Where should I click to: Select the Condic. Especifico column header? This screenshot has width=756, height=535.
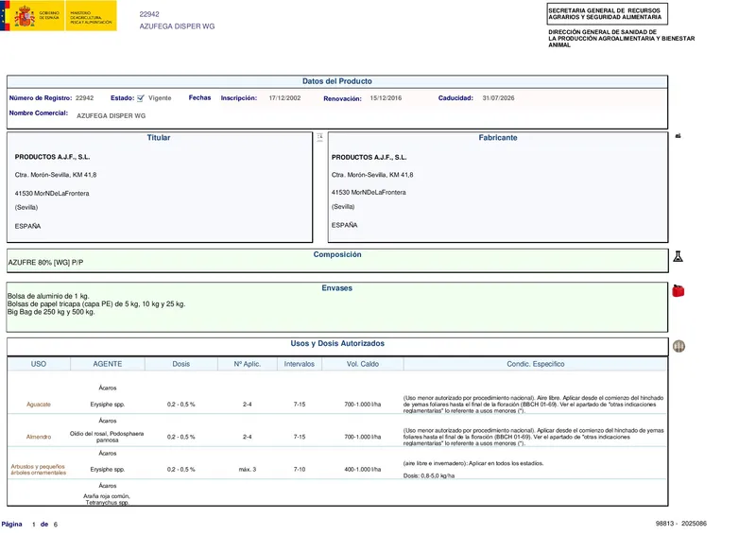tap(535, 364)
